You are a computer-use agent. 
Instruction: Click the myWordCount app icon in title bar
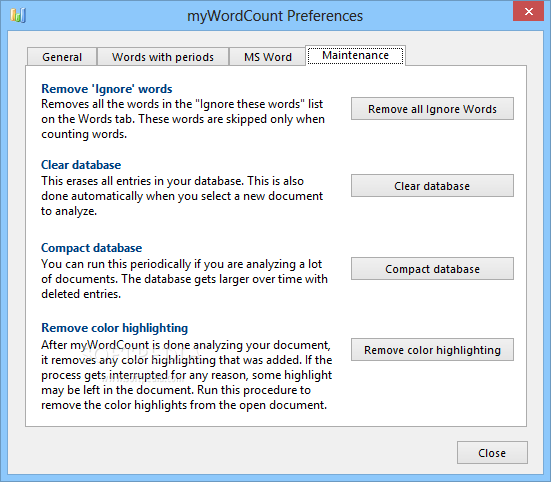18,15
